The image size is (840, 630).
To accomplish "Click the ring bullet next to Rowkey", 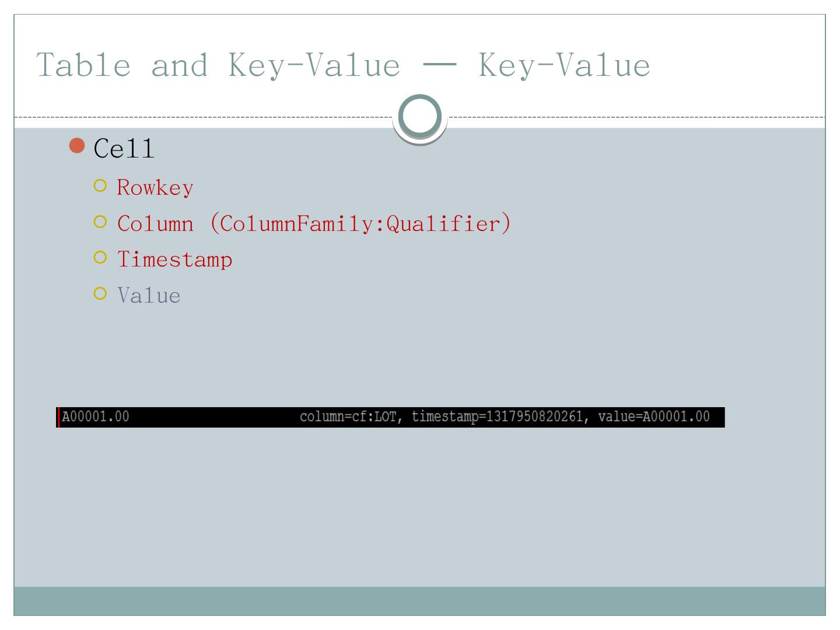I will tap(100, 187).
